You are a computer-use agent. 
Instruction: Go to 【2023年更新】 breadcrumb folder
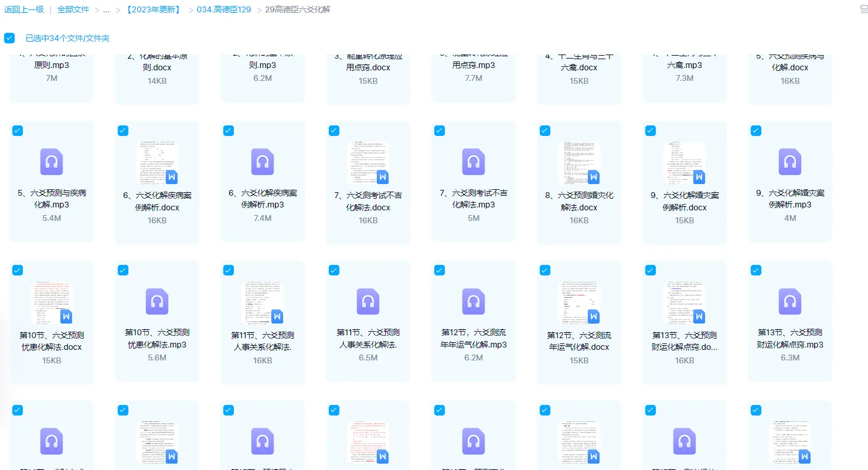(x=152, y=10)
